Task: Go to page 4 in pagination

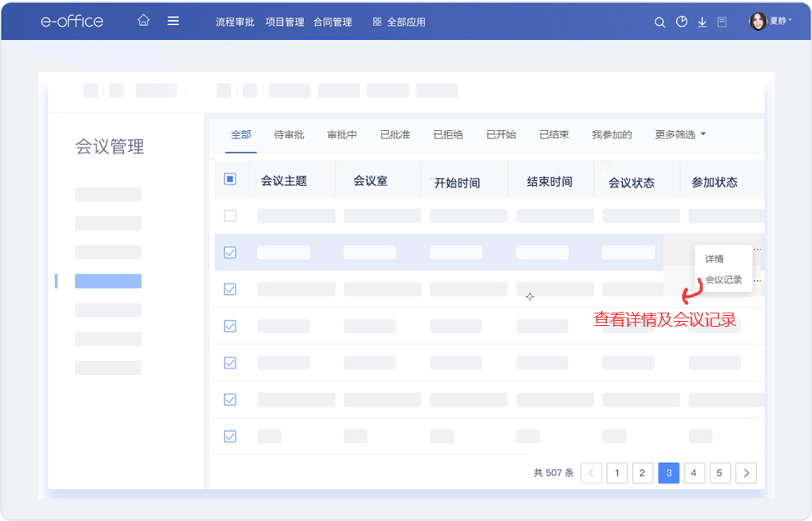Action: click(694, 473)
